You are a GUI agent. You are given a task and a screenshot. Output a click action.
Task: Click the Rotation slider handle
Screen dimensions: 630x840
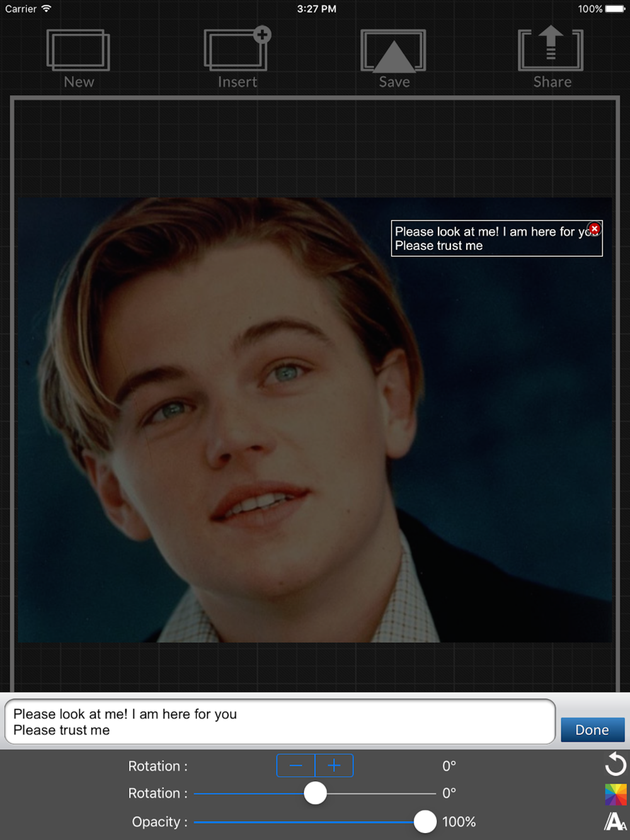315,793
